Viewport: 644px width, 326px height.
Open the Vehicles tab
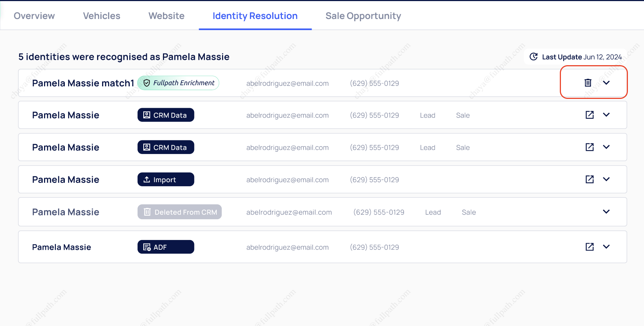click(102, 16)
